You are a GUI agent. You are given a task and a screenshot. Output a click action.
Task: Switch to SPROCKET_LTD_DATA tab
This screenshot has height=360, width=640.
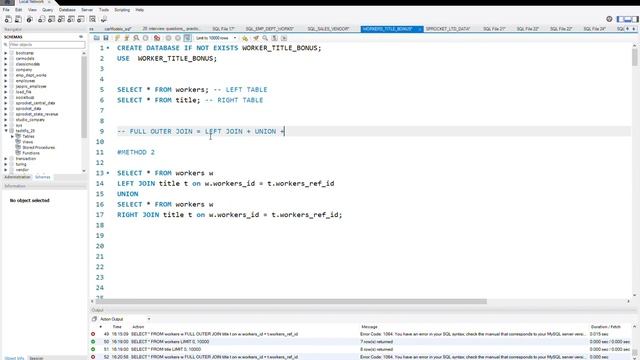coord(448,29)
